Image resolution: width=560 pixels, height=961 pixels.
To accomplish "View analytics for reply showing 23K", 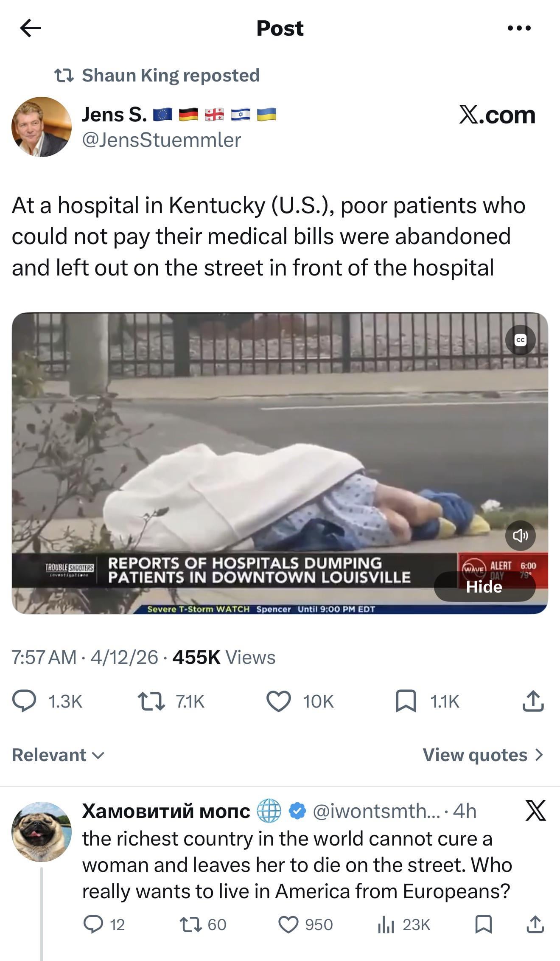I will coord(404,924).
